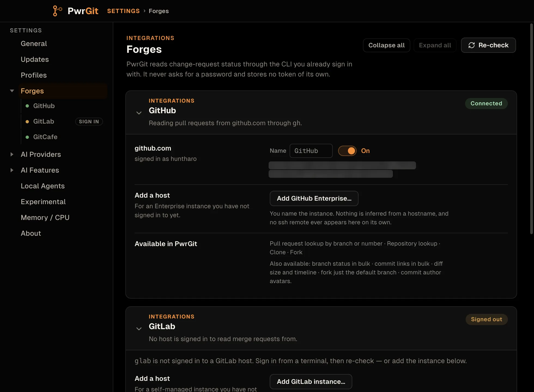The height and width of the screenshot is (392, 534).
Task: Collapse the GitHub integration card chevron
Action: pyautogui.click(x=139, y=113)
